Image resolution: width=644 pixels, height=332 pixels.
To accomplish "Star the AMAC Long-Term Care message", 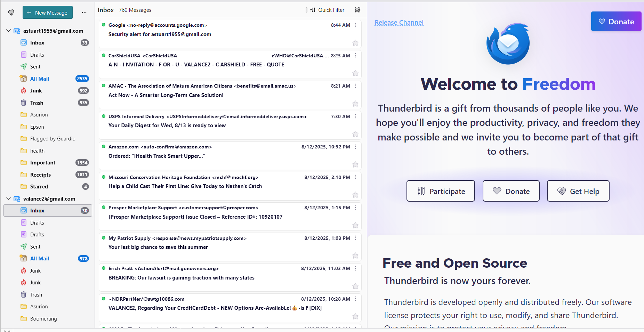I will [x=355, y=104].
